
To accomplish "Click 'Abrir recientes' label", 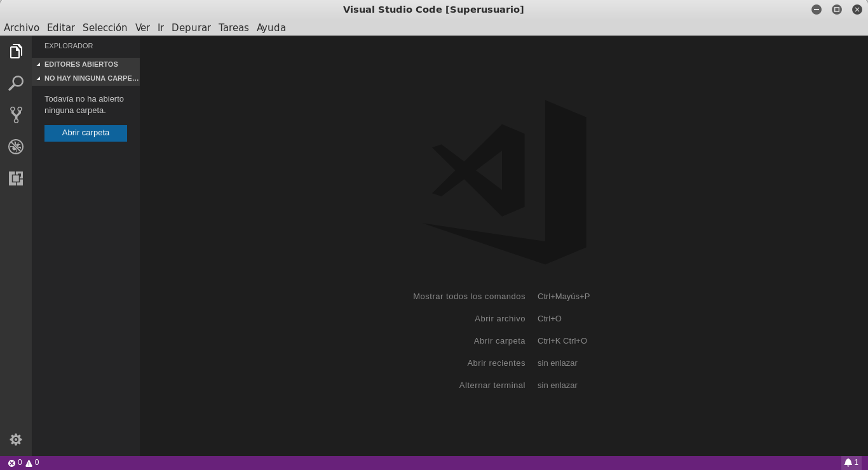I will pos(496,363).
